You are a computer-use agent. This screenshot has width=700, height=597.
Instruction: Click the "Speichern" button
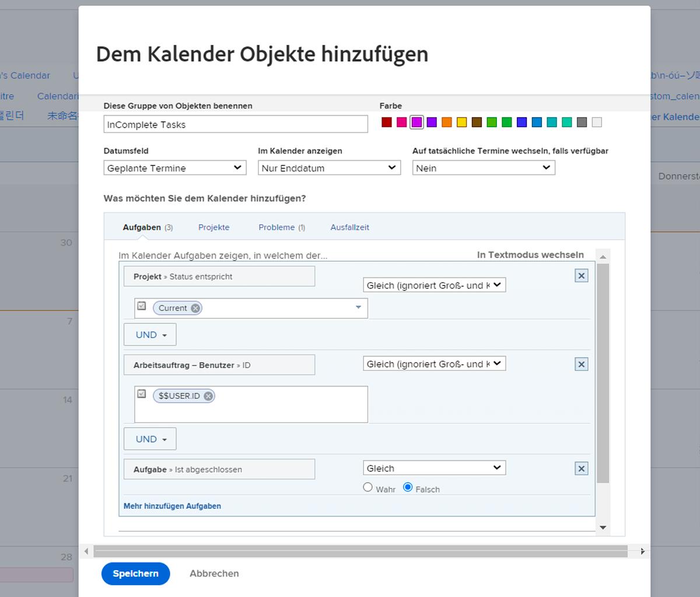(135, 573)
